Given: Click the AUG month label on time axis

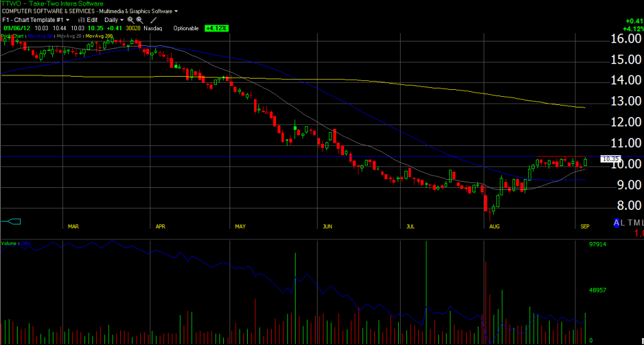Looking at the screenshot, I should 494,226.
